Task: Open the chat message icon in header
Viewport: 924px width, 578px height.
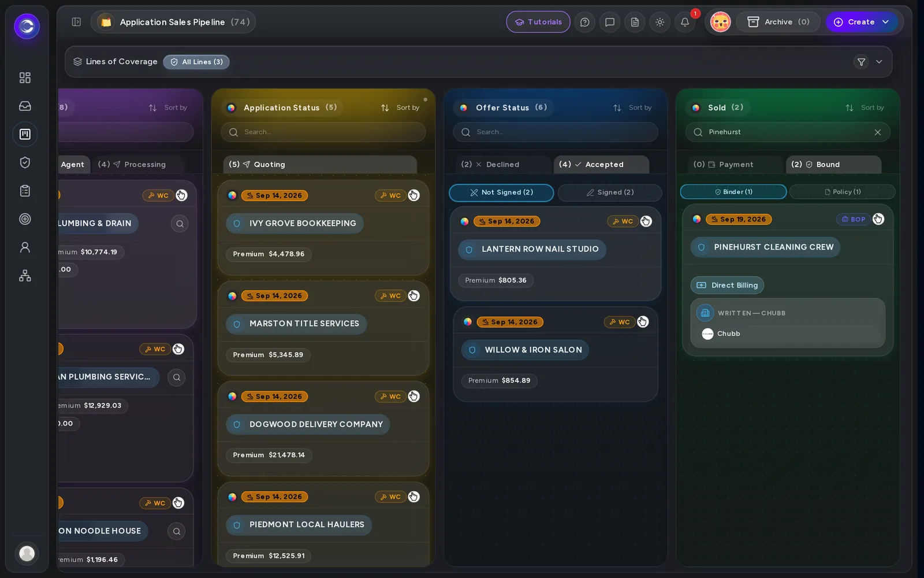Action: (x=610, y=22)
